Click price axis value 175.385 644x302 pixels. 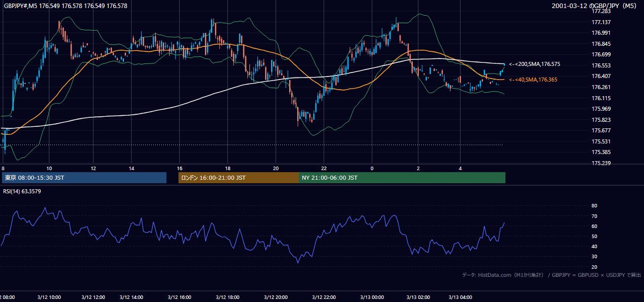click(x=601, y=152)
